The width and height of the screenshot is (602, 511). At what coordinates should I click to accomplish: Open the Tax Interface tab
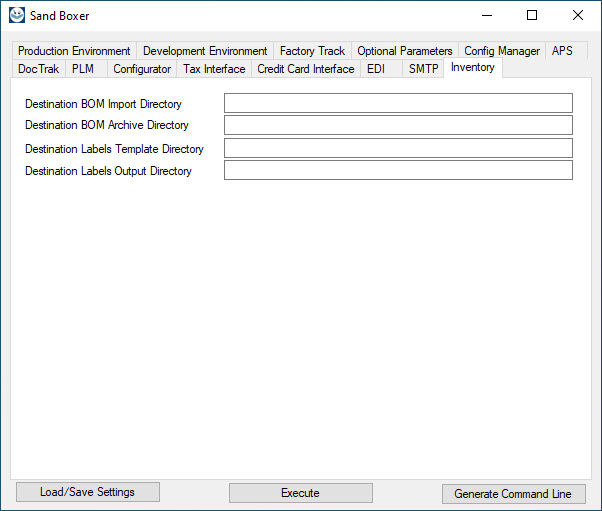pyautogui.click(x=214, y=69)
